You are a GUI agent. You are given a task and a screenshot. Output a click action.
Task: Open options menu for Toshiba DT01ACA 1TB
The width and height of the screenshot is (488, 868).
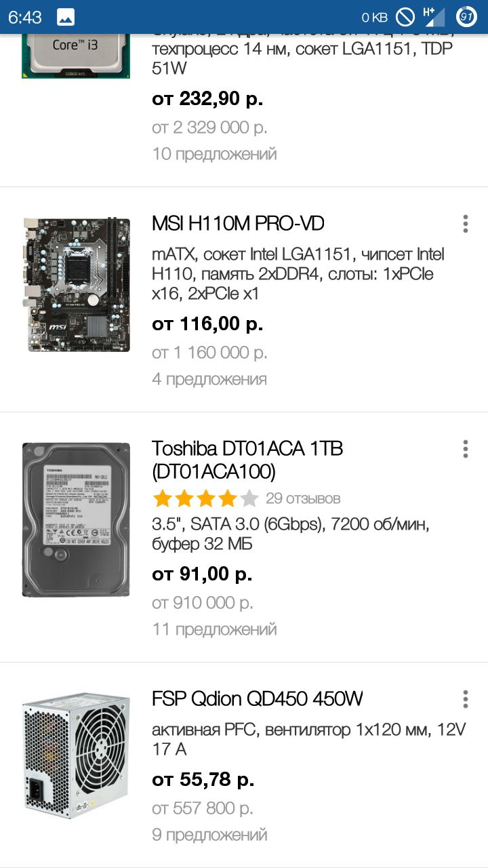click(x=465, y=449)
